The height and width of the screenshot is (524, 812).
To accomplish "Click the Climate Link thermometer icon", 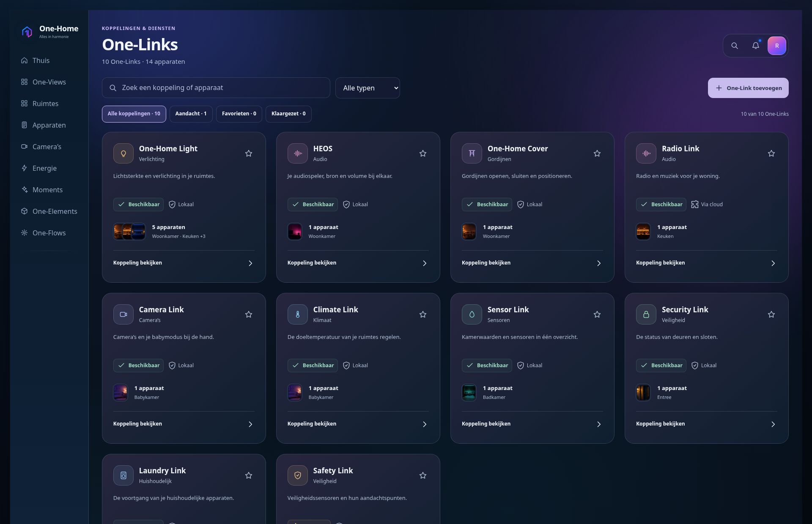I will [x=298, y=314].
